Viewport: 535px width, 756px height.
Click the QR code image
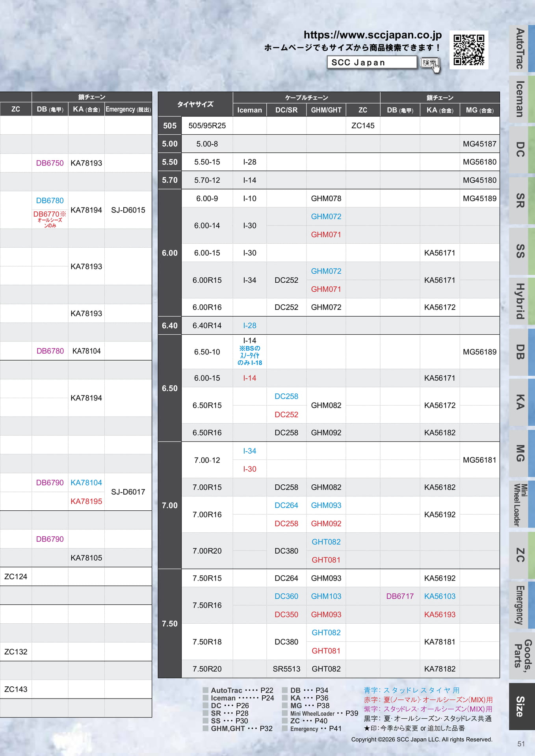coord(469,50)
